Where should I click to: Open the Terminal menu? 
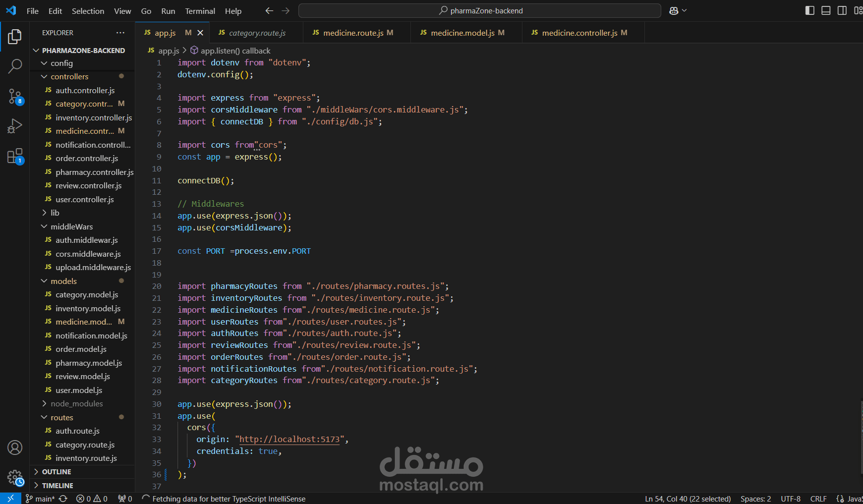click(x=200, y=11)
